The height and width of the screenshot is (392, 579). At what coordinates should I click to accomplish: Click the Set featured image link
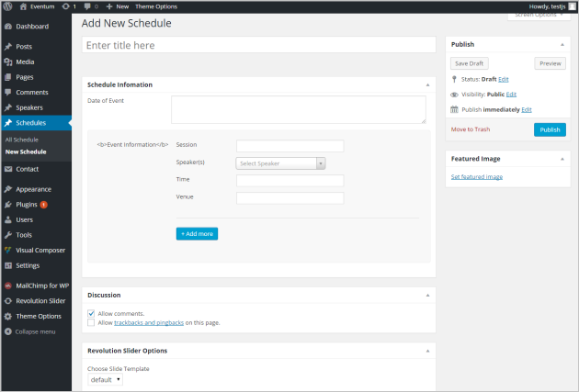coord(477,177)
